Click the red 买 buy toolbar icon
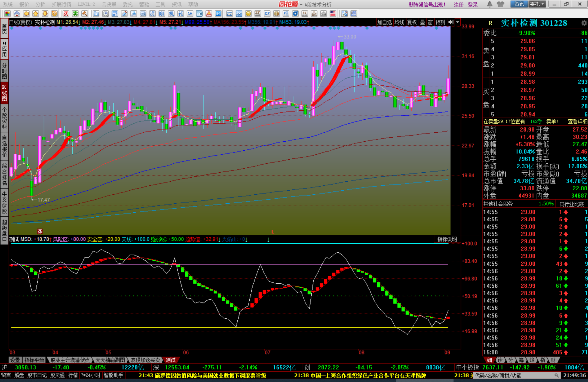The width and height of the screenshot is (588, 382). point(66,14)
